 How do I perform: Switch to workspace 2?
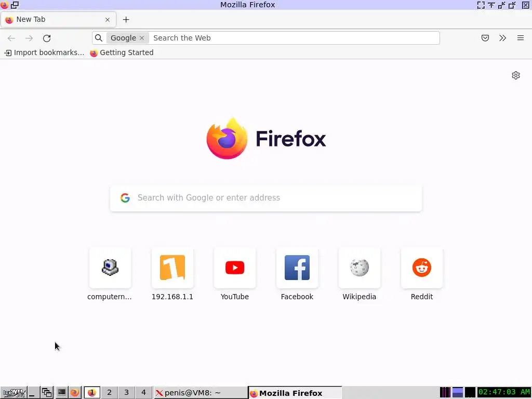point(109,393)
